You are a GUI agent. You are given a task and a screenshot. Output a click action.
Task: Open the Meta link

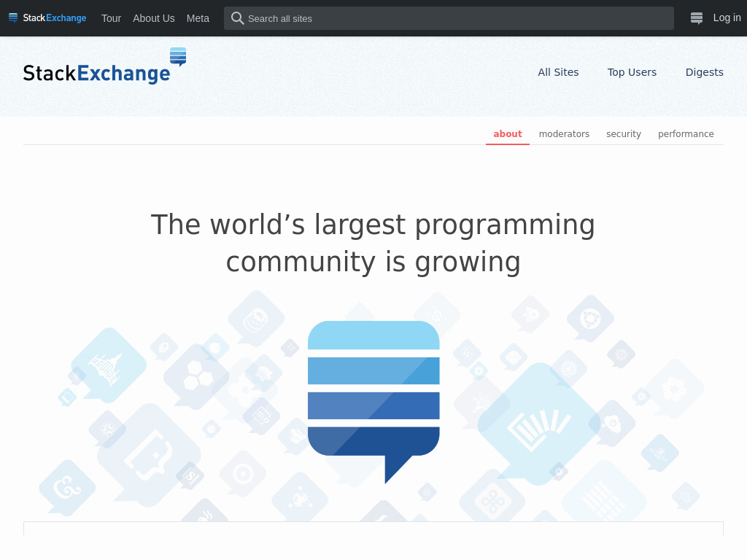(x=198, y=18)
